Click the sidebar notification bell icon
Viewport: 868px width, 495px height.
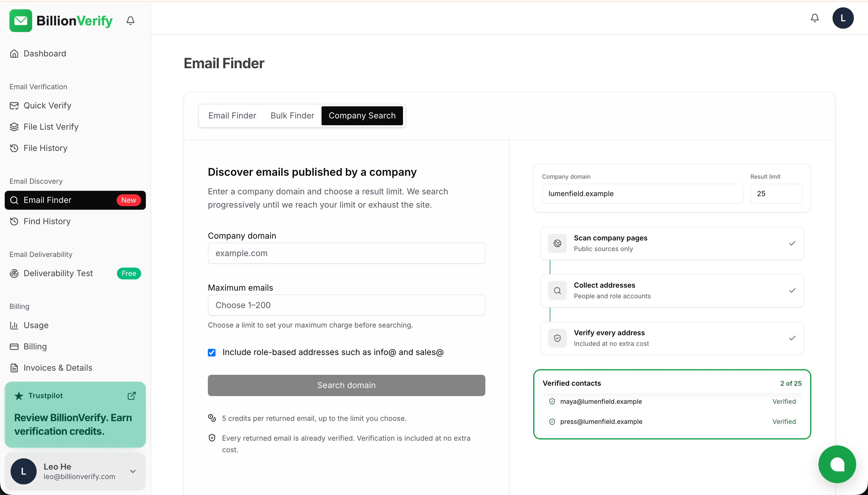pos(130,21)
